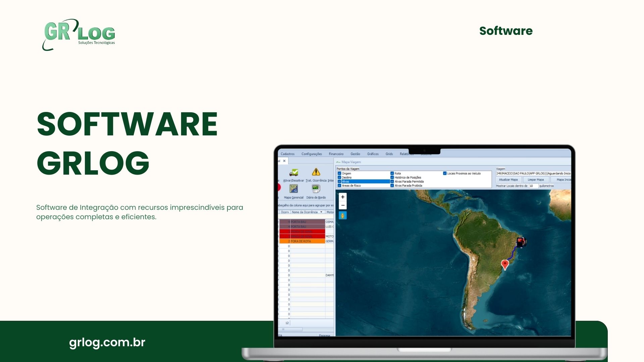The width and height of the screenshot is (644, 362).
Task: Open Nome da Ocorrência column filter arrow
Action: (321, 212)
